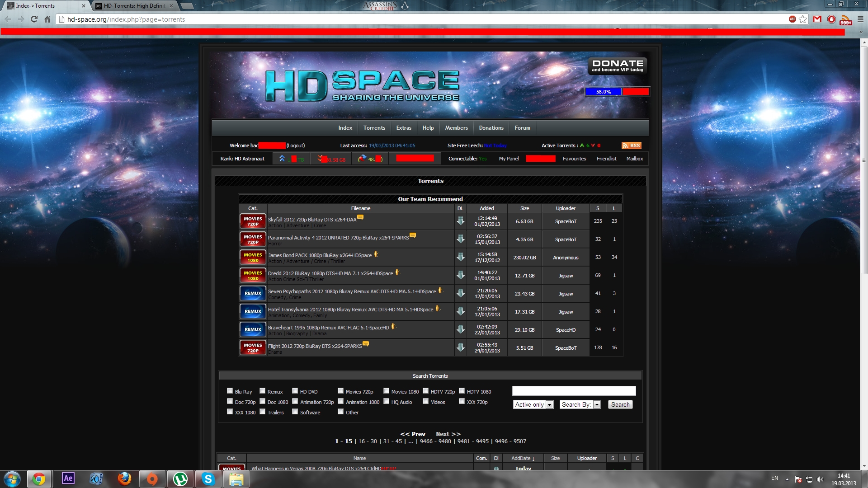Viewport: 868px width, 488px height.
Task: Click Remux category badge beside Seven Psychopaths
Action: click(x=253, y=293)
